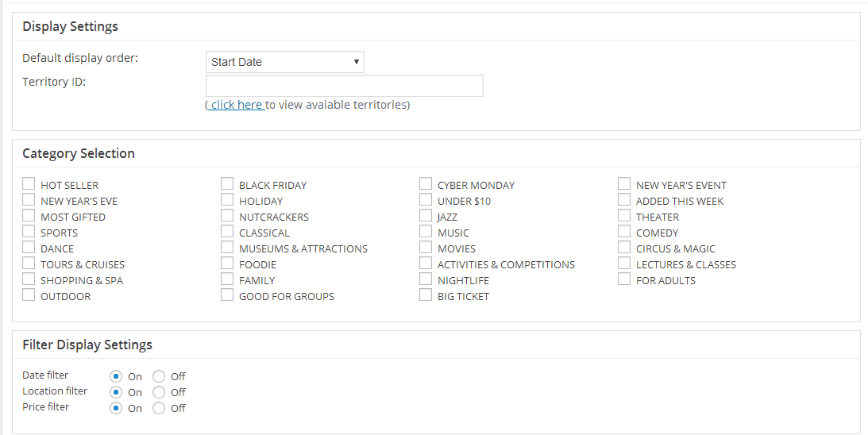Open the Default display order dropdown
Screen dimensions: 868x435
284,62
